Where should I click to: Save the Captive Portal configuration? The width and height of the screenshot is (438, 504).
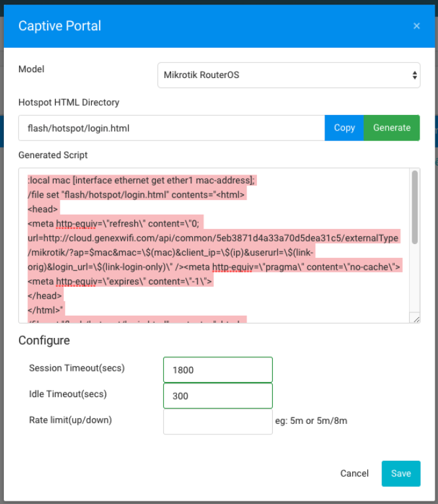click(401, 473)
